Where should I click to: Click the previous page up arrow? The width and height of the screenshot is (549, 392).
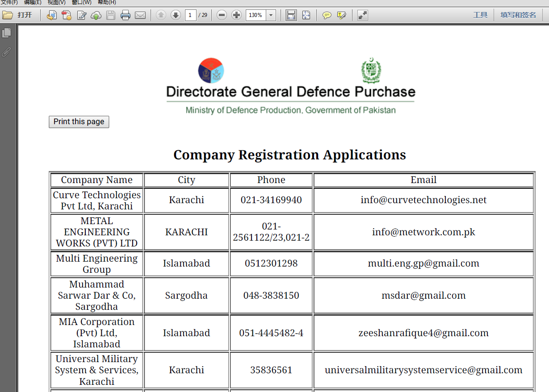[x=161, y=15]
